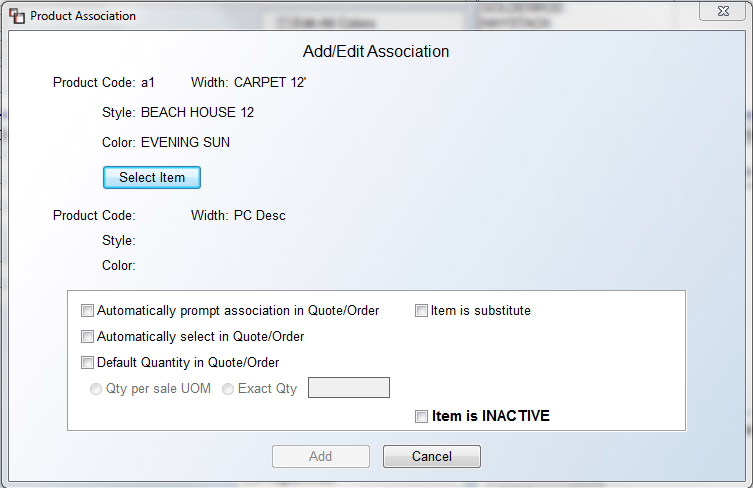This screenshot has height=488, width=753.
Task: Toggle Default Quantity in Quote/Order checkbox
Action: (x=87, y=363)
